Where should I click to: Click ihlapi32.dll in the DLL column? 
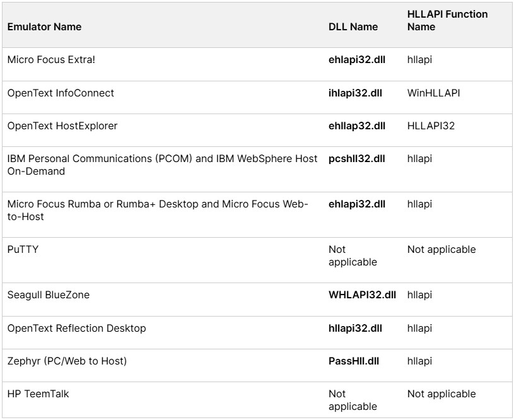[355, 93]
